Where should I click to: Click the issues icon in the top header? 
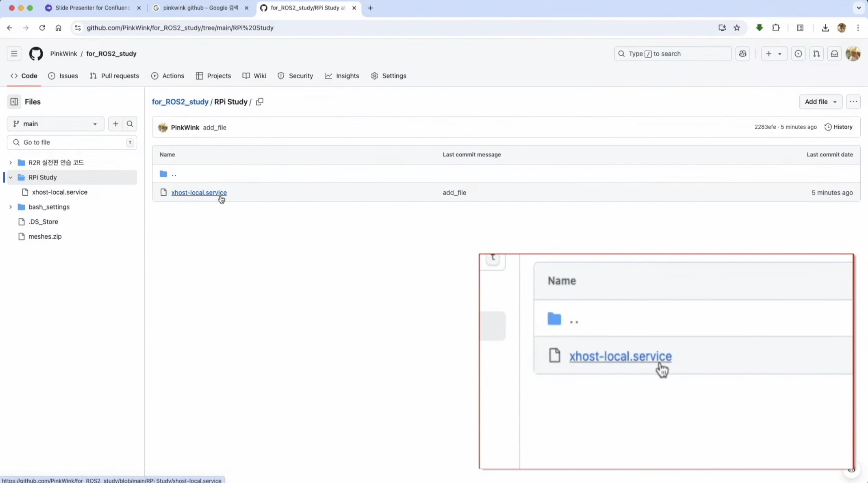coord(798,54)
